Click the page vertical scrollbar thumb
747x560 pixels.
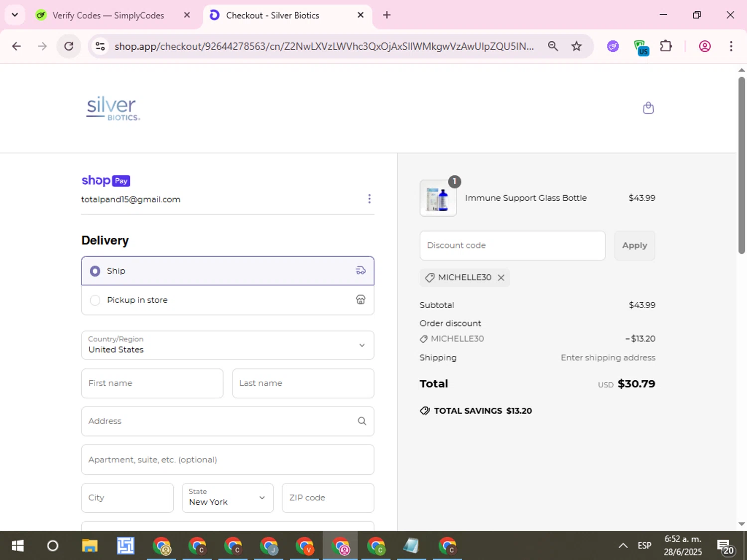click(742, 165)
